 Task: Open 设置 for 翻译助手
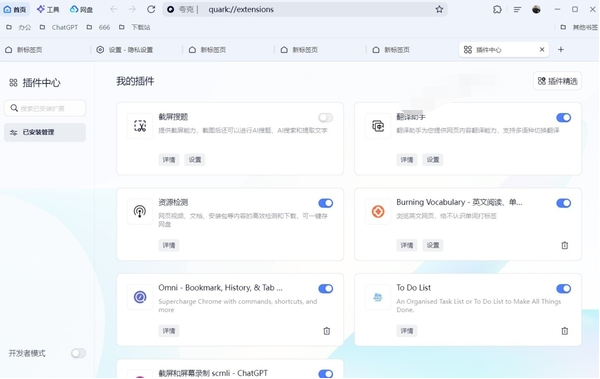(433, 160)
